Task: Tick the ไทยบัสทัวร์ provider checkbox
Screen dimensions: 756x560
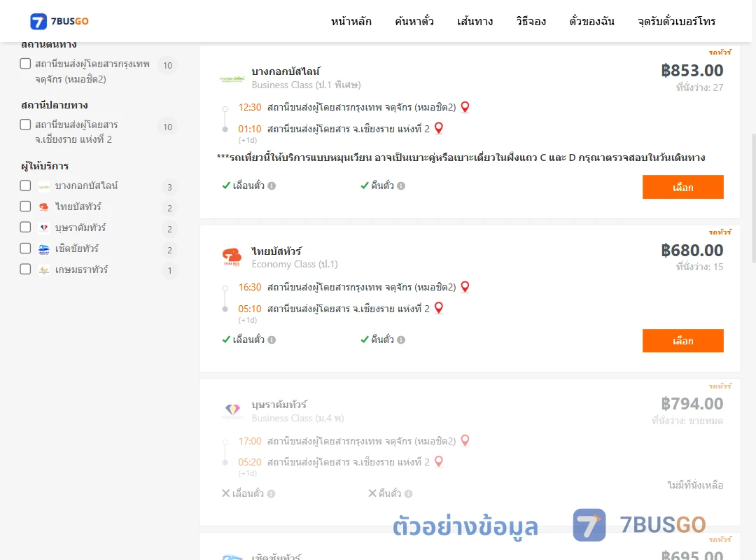Action: pyautogui.click(x=26, y=206)
